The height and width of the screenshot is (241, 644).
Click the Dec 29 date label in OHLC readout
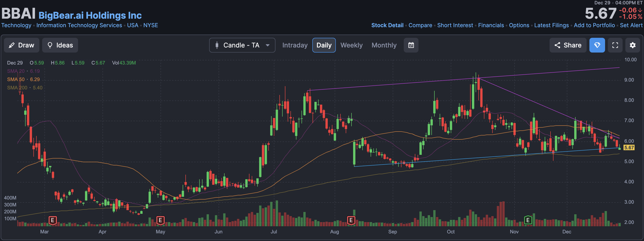tap(15, 63)
